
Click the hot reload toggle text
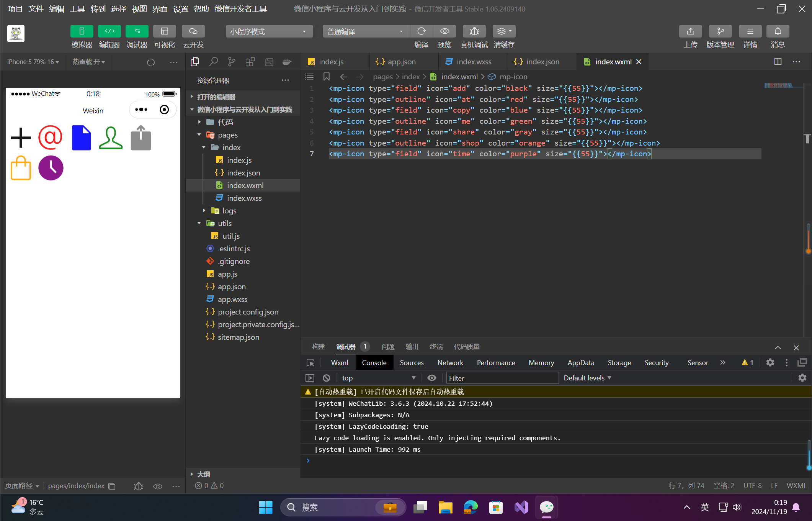[88, 62]
